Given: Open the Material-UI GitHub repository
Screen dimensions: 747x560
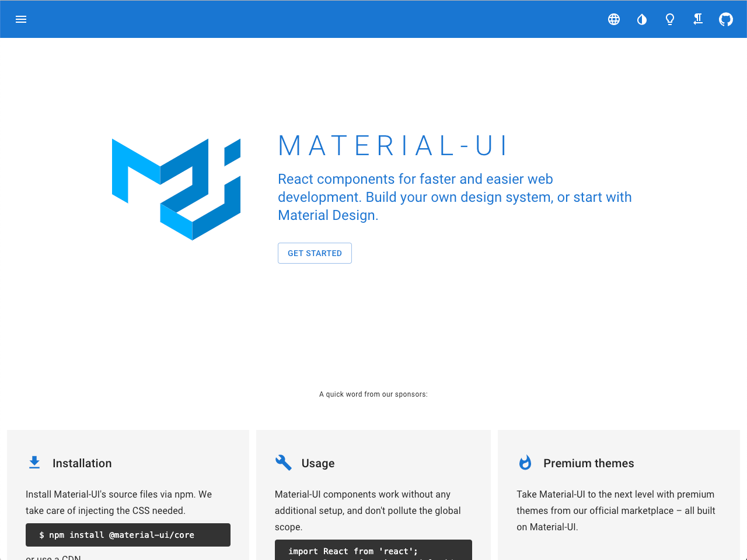Looking at the screenshot, I should [x=725, y=19].
